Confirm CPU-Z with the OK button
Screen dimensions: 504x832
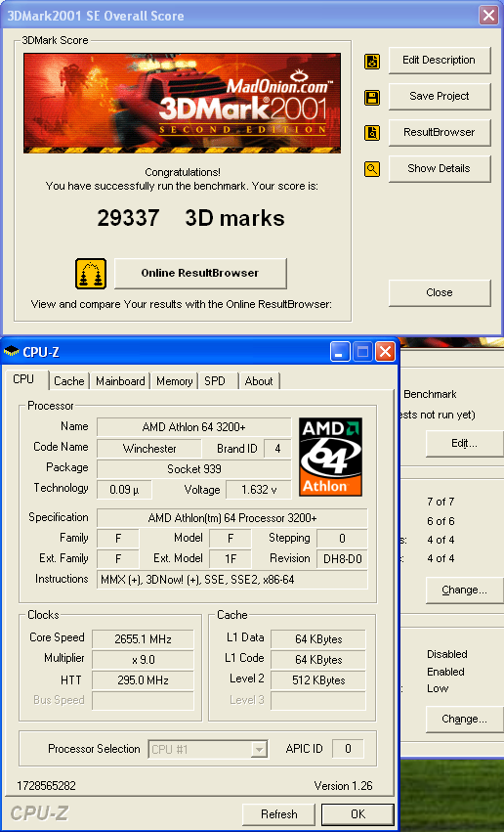(357, 814)
